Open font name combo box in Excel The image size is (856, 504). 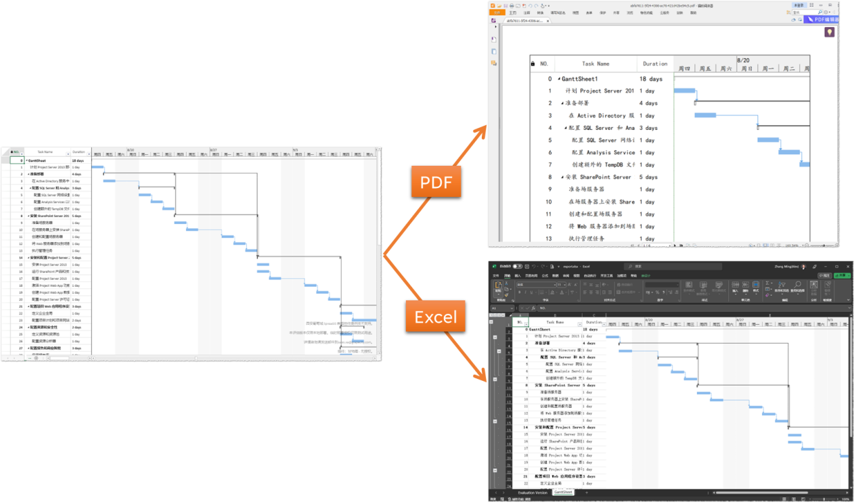[536, 285]
